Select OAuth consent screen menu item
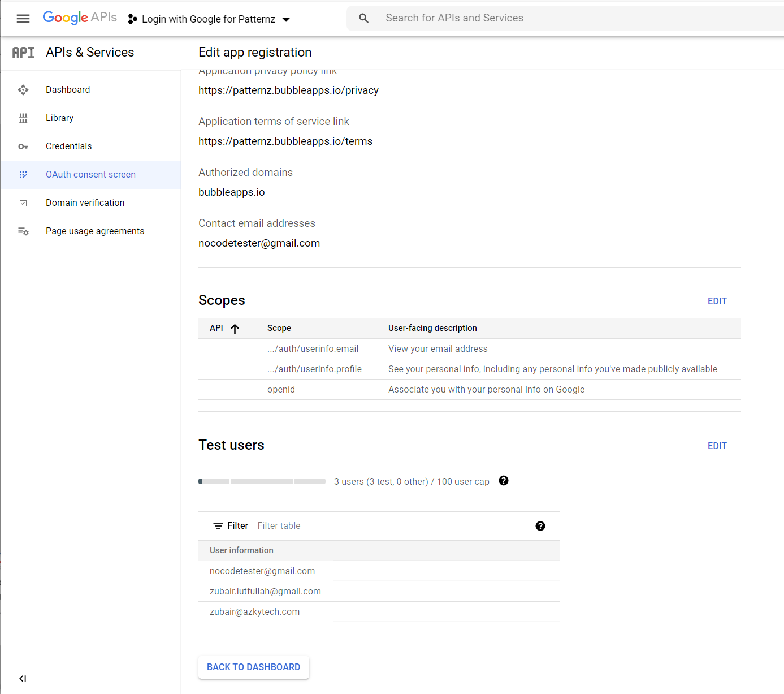The image size is (784, 694). click(90, 175)
